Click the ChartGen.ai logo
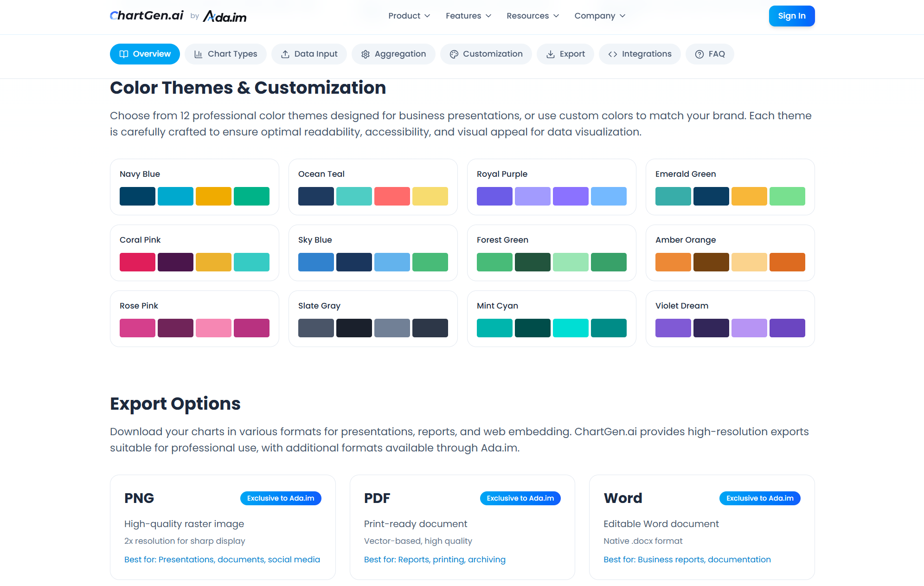The width and height of the screenshot is (924, 586). pos(146,15)
